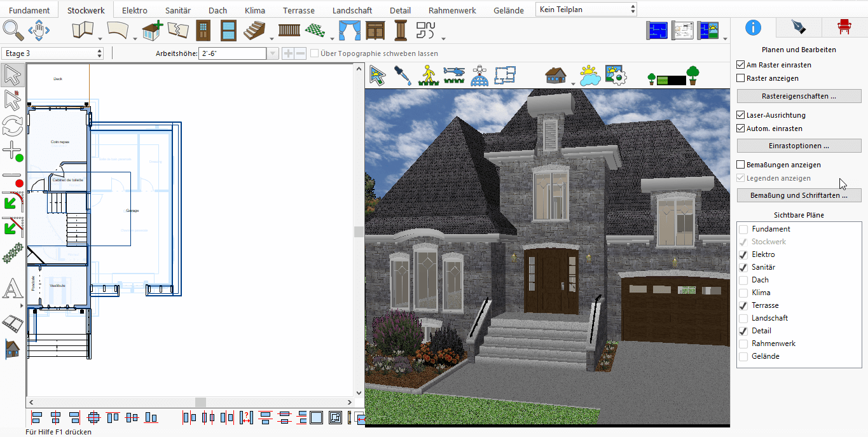Click the Rastereigenschaften button
Viewport: 868px width, 437px height.
pyautogui.click(x=799, y=96)
